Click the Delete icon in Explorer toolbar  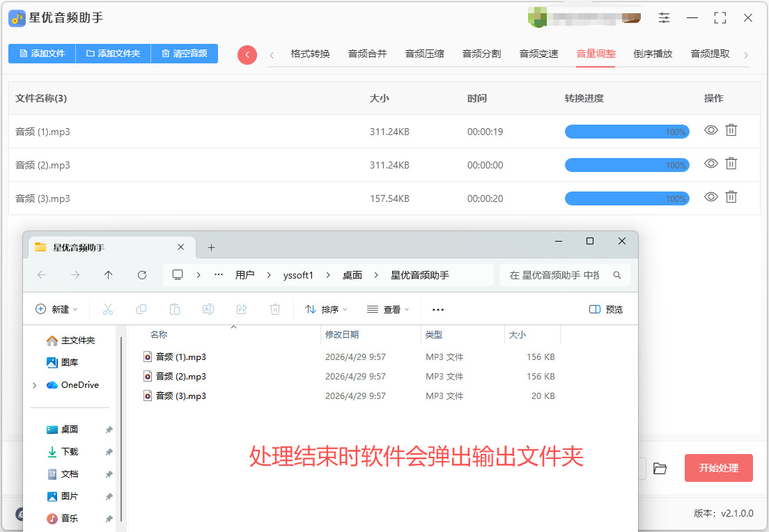click(275, 309)
